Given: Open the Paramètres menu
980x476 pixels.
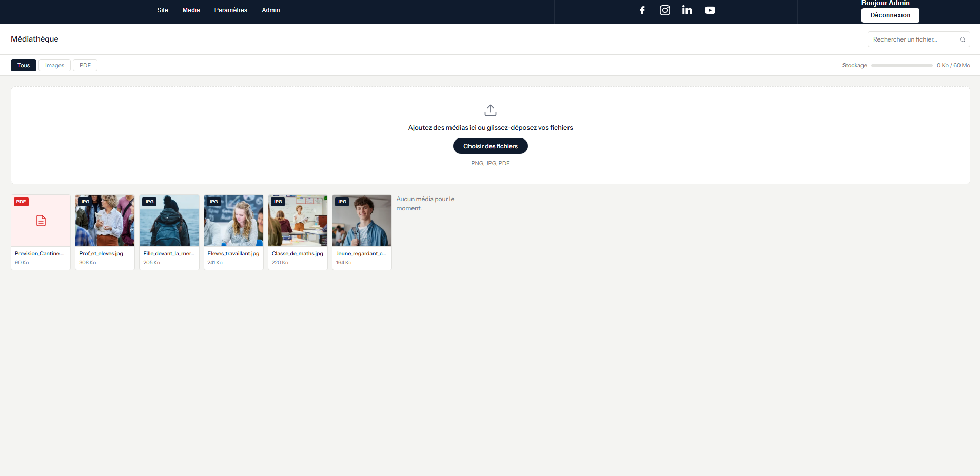Looking at the screenshot, I should (x=231, y=10).
